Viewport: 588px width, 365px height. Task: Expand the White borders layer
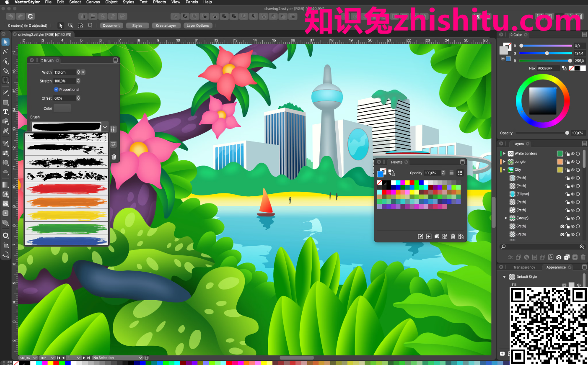click(x=504, y=154)
